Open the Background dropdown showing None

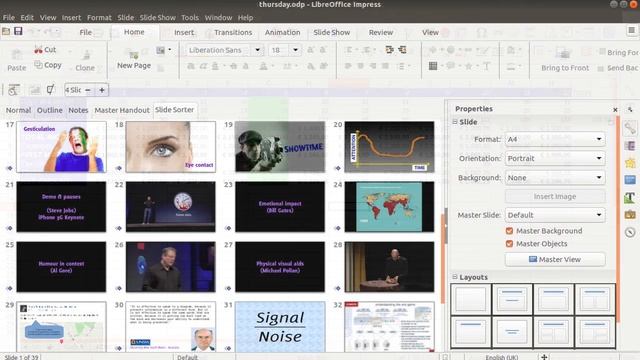tap(555, 178)
